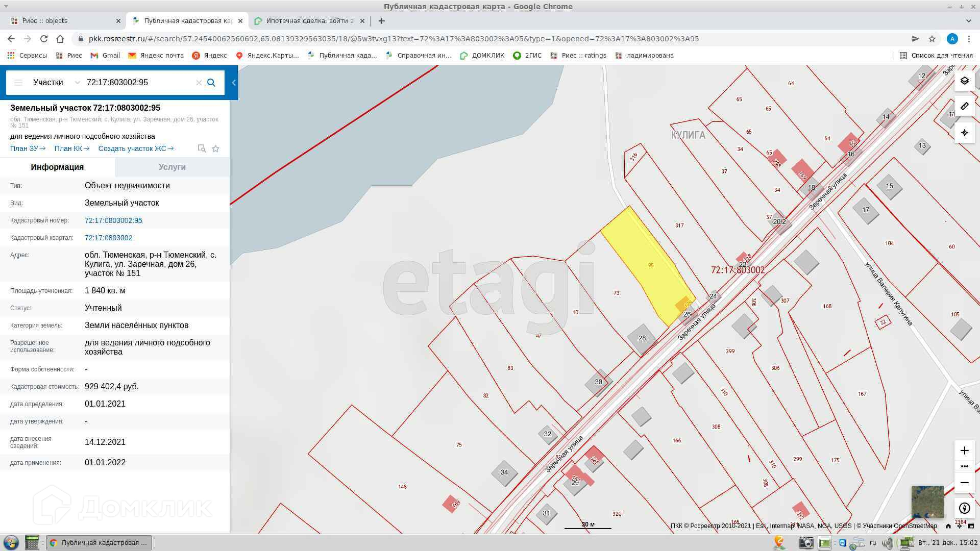Click the cadastral number search input
Screen dimensions: 980x551
pyautogui.click(x=138, y=83)
